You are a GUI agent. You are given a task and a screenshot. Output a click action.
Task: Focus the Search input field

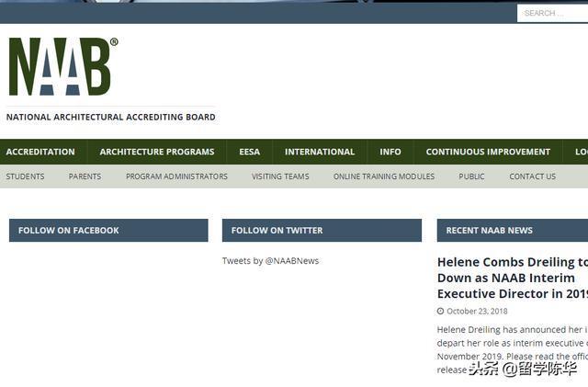[x=552, y=13]
